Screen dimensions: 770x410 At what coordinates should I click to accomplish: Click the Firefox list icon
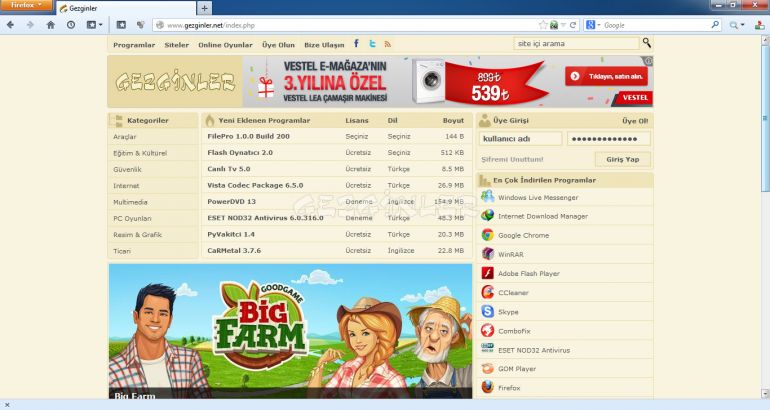(x=487, y=387)
